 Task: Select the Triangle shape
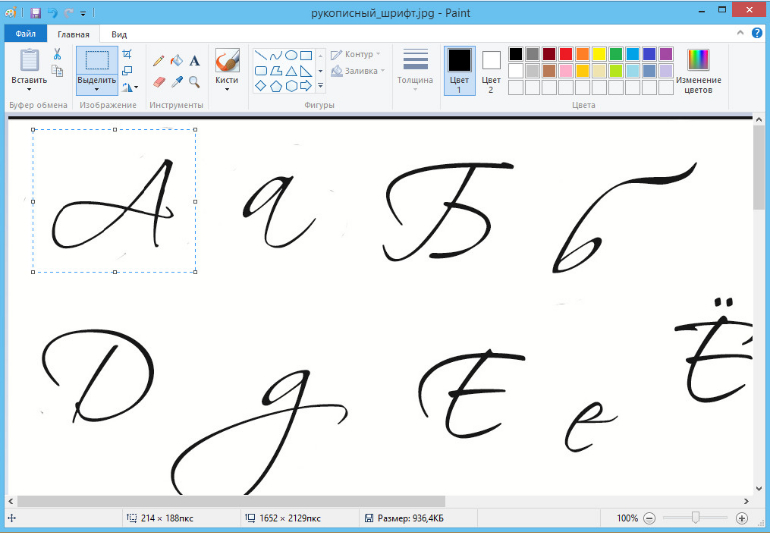291,71
